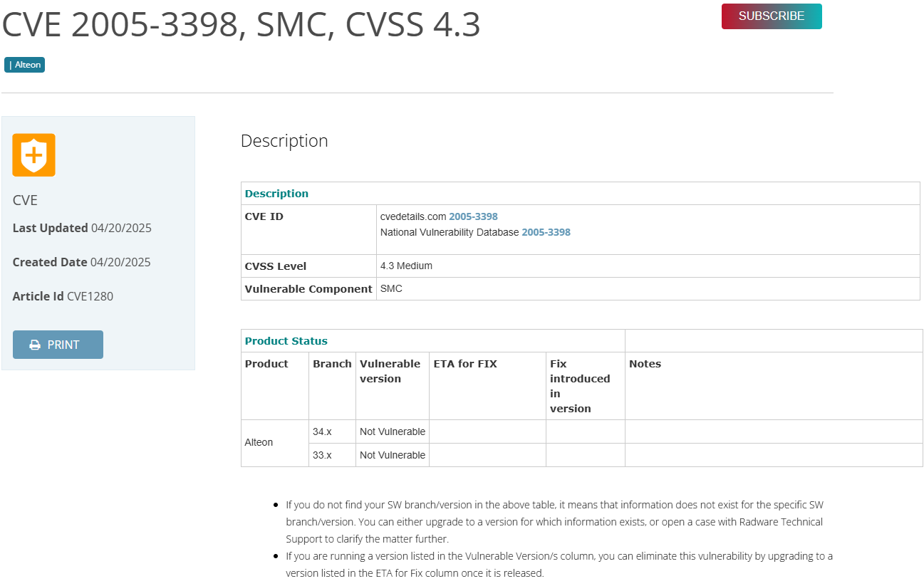Click the PRINT button

(x=58, y=345)
